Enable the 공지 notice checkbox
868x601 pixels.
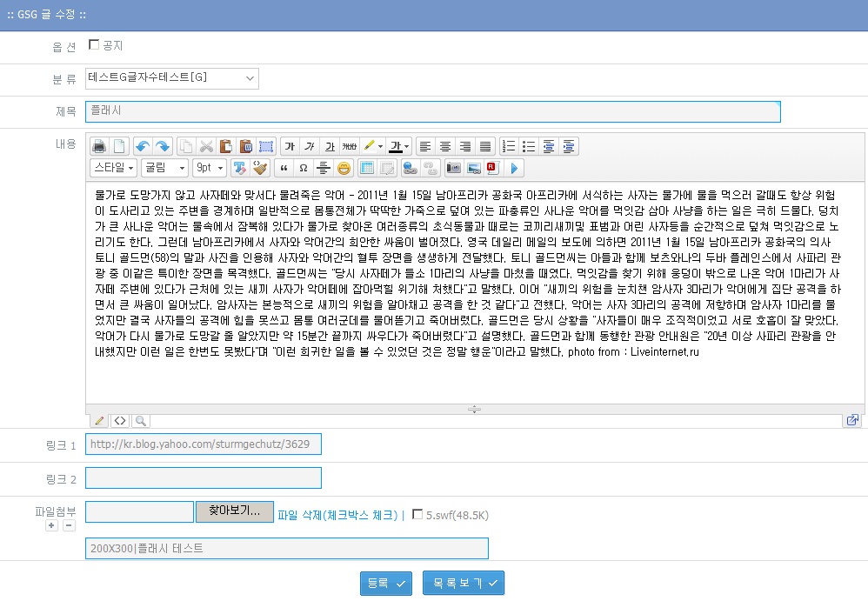click(x=94, y=44)
